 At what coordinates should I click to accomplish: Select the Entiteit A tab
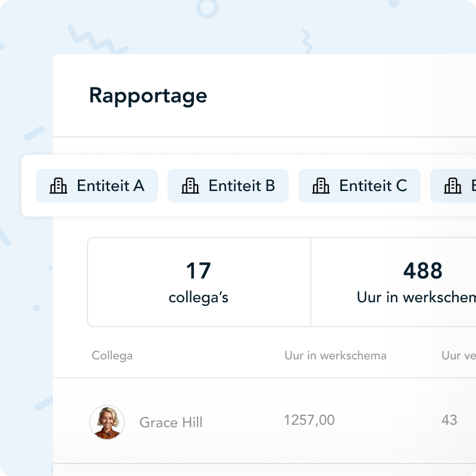[97, 186]
